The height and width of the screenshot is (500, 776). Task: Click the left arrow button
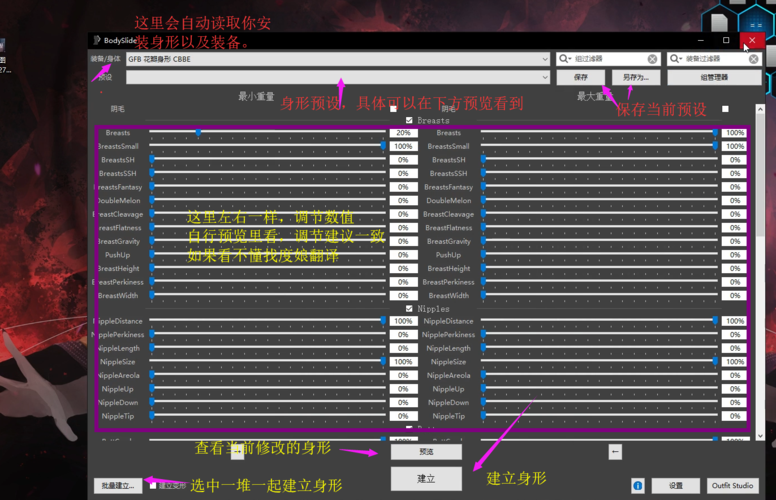[615, 452]
